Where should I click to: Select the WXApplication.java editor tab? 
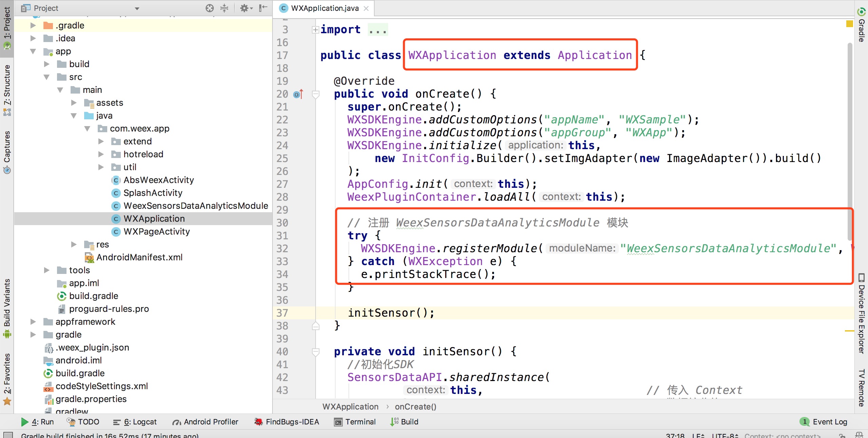(324, 8)
